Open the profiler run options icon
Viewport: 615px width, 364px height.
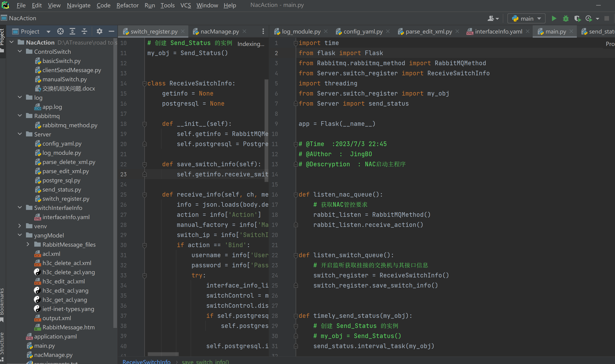click(x=589, y=18)
